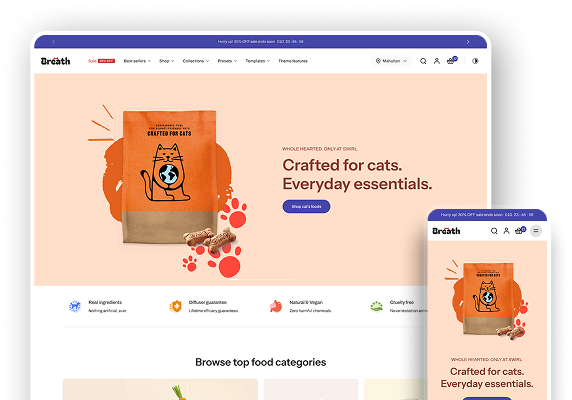Image resolution: width=572 pixels, height=400 pixels.
Task: Open the Collections dropdown
Action: (196, 61)
